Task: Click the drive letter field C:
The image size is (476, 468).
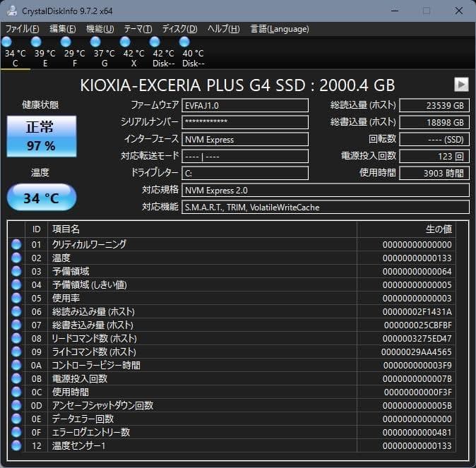Action: tap(245, 173)
